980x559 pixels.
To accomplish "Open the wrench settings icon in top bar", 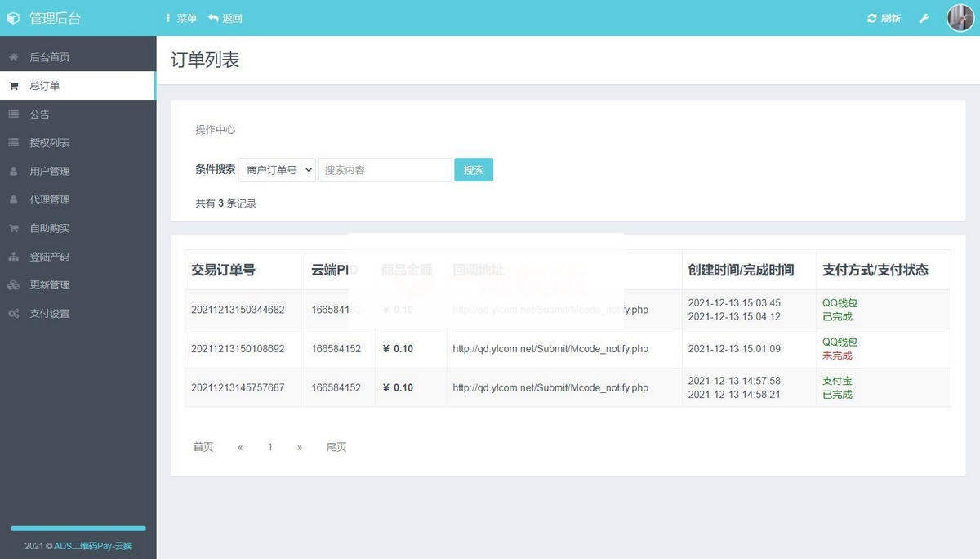I will pyautogui.click(x=923, y=17).
